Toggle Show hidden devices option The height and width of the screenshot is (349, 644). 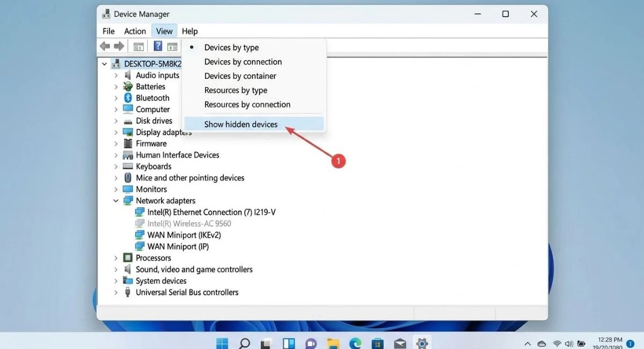click(254, 124)
